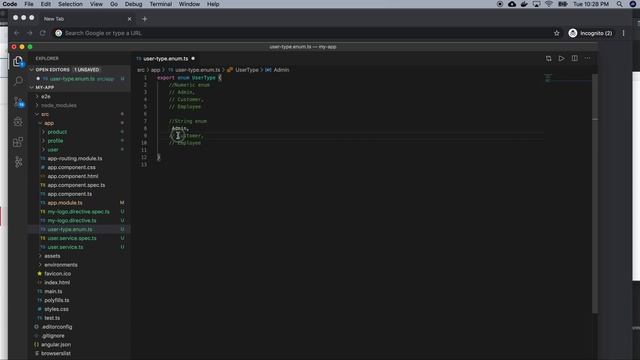640x360 pixels.
Task: Click Chrome reload button
Action: click(42, 33)
